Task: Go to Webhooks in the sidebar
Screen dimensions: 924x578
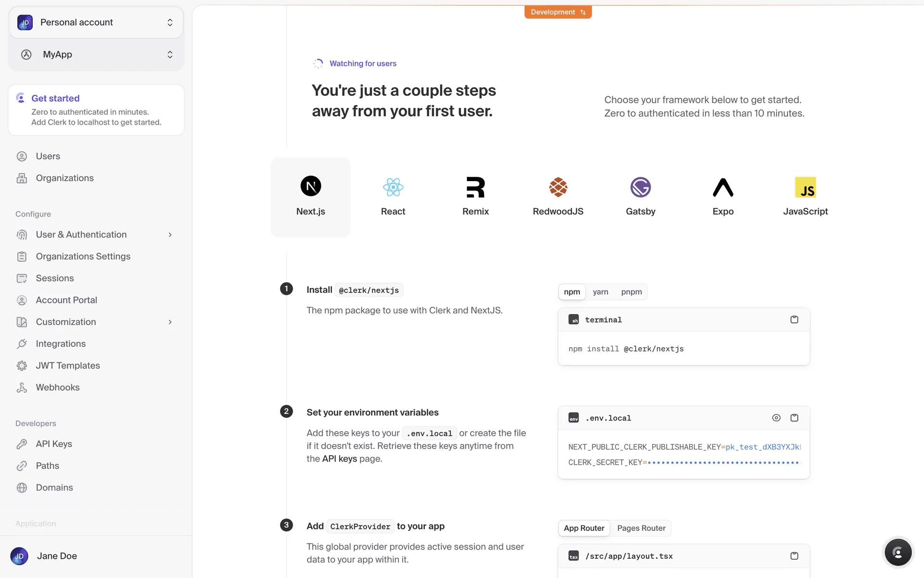Action: [57, 387]
